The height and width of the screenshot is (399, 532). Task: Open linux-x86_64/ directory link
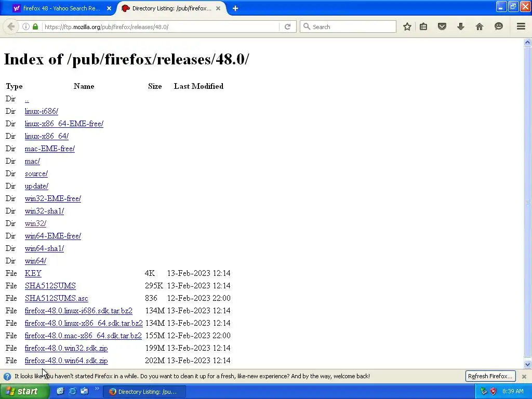tap(46, 137)
